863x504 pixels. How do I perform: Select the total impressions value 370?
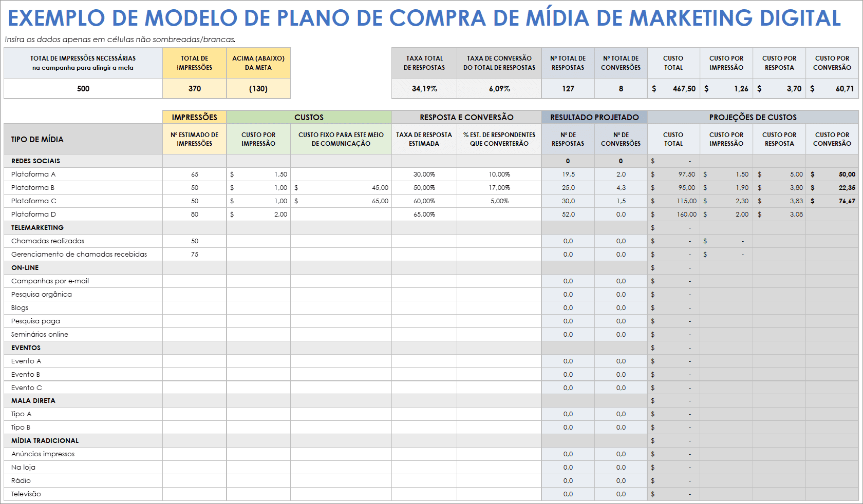click(195, 89)
